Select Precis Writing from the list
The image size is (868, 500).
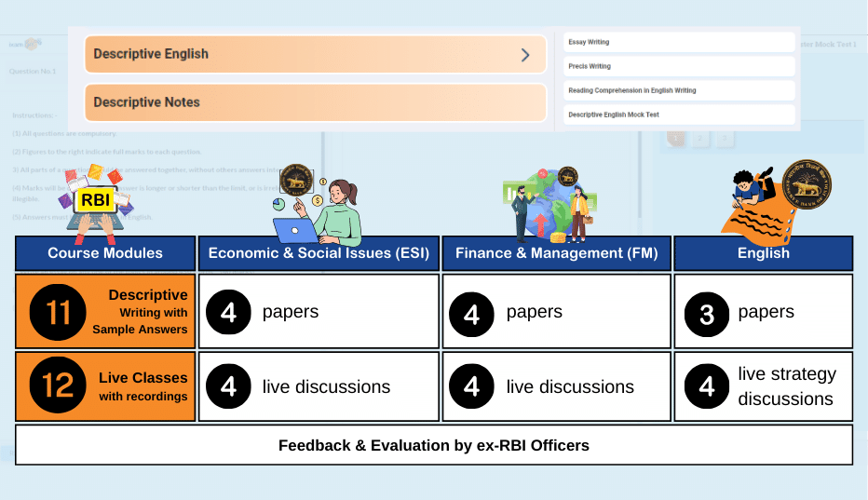tap(679, 66)
